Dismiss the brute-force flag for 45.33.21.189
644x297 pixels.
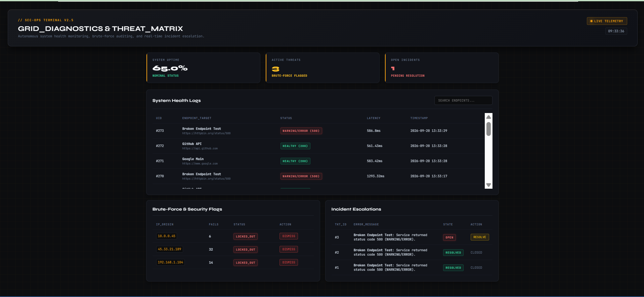289,249
